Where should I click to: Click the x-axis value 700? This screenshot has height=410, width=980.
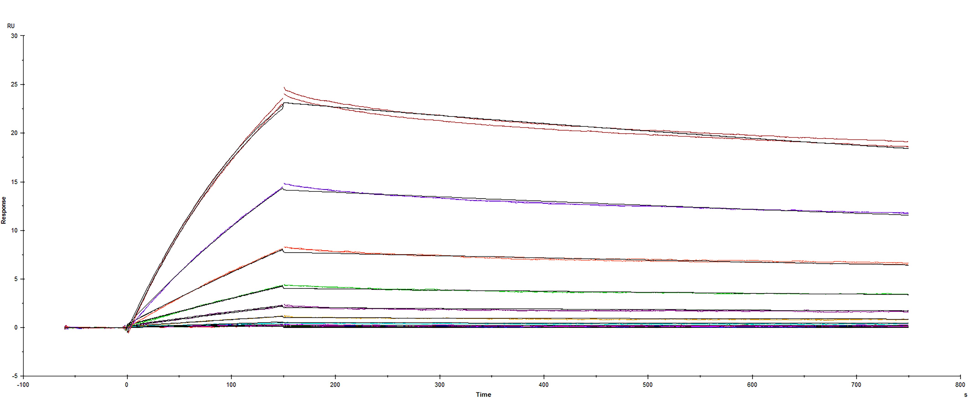(x=856, y=384)
